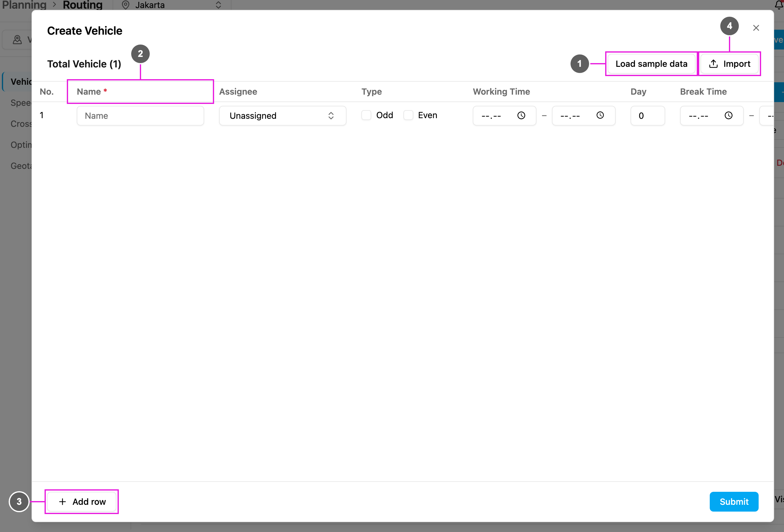Close the Create Vehicle dialog
784x532 pixels.
coord(756,28)
